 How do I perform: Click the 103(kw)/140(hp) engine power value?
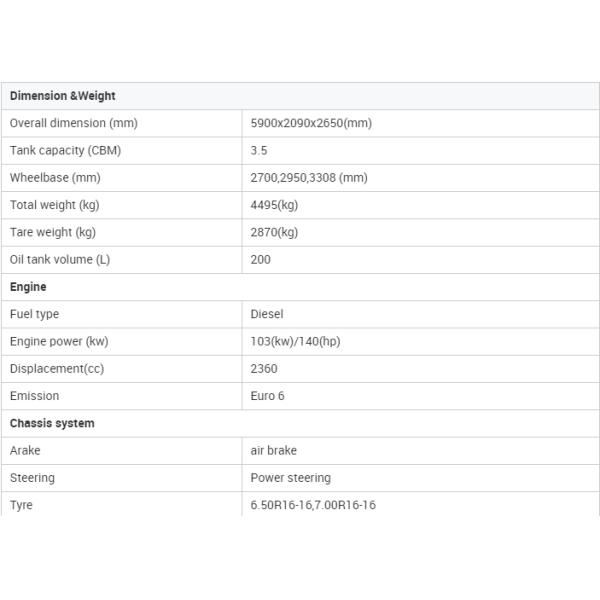point(295,341)
